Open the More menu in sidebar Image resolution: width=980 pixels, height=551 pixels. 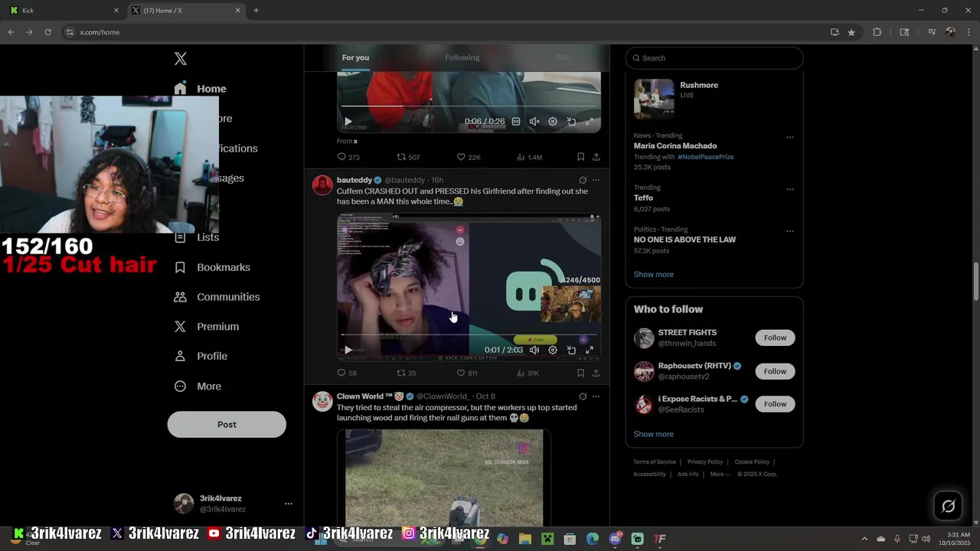coord(198,386)
